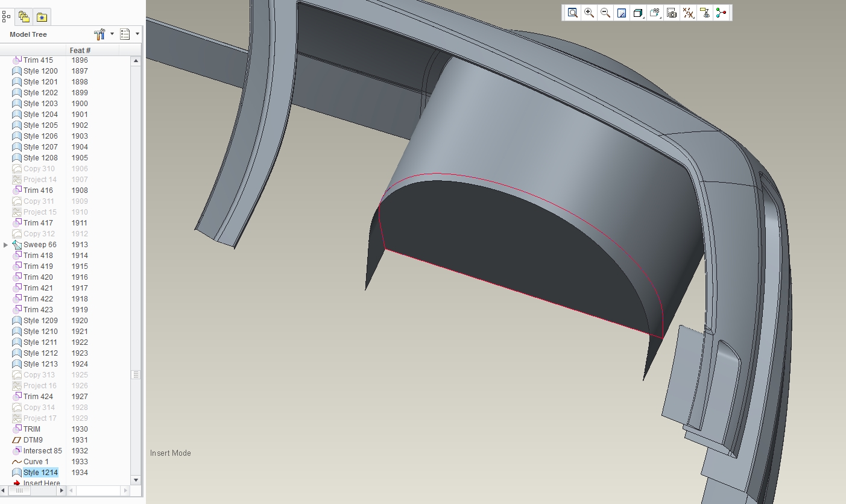Switch to the Model Tree tab
Viewport: 846px width, 504px height.
tap(7, 17)
